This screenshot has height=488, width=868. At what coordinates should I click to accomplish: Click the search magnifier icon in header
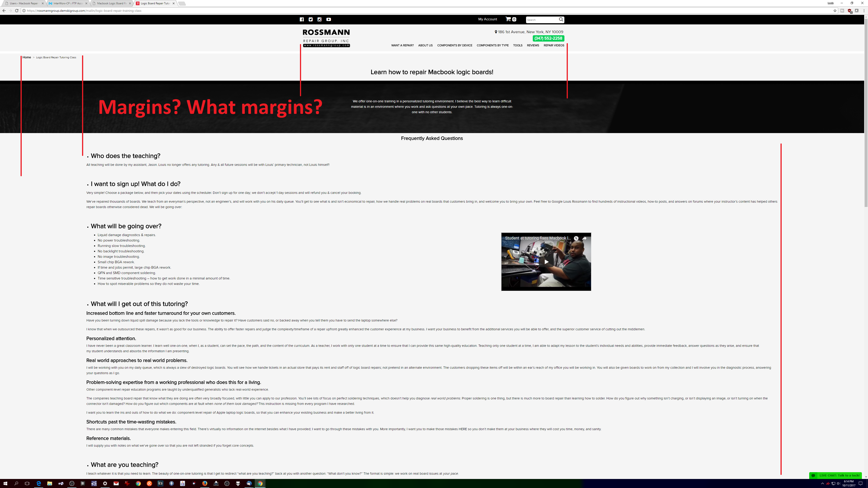pyautogui.click(x=561, y=19)
